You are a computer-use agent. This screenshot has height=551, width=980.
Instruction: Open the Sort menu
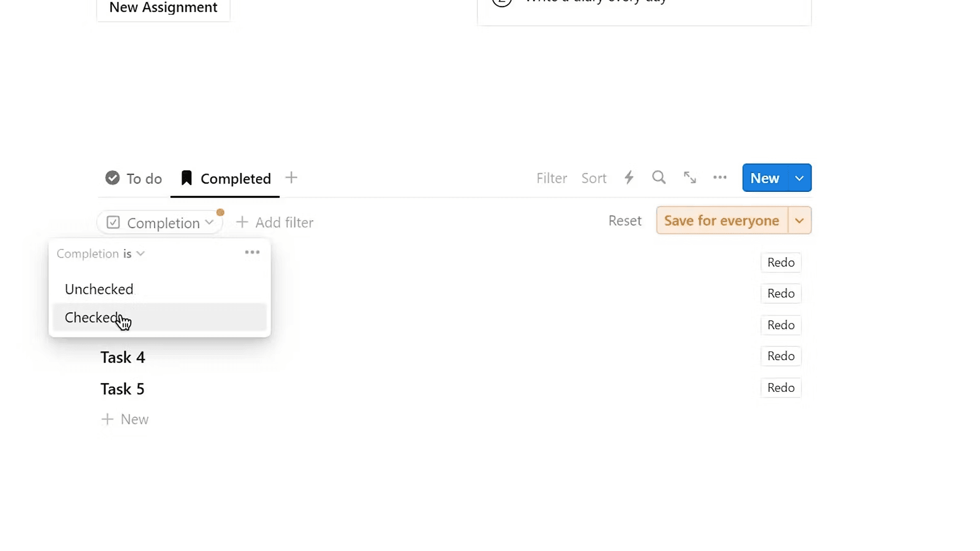click(594, 178)
